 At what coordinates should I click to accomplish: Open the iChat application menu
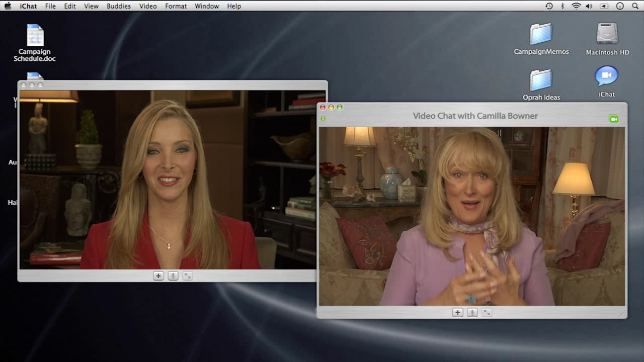(x=28, y=6)
